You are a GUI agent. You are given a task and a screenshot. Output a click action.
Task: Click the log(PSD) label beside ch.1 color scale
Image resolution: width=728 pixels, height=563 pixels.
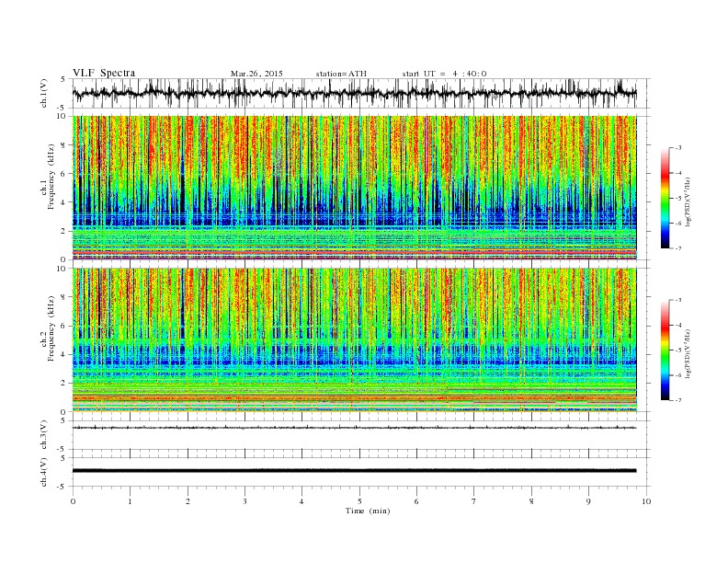pyautogui.click(x=688, y=201)
